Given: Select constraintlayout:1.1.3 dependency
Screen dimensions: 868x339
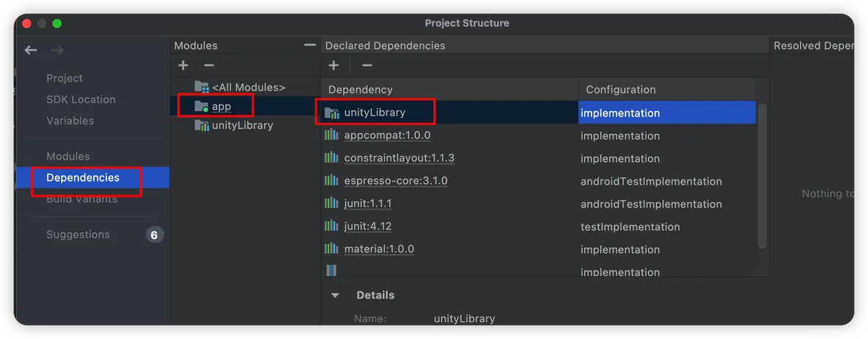Looking at the screenshot, I should click(399, 158).
